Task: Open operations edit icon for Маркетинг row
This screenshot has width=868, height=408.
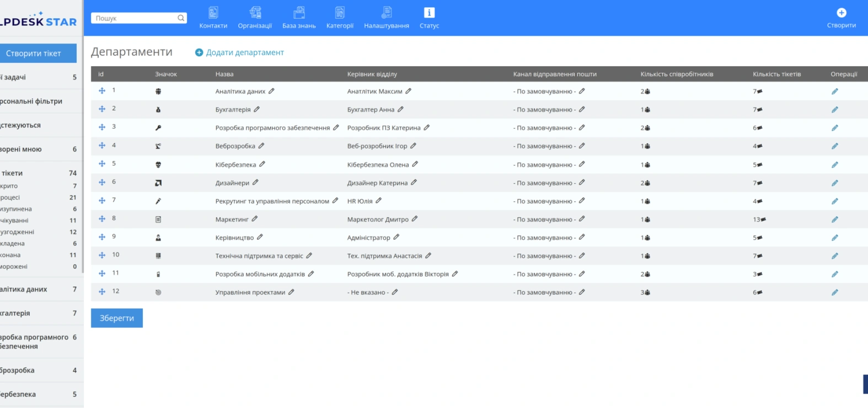Action: [834, 219]
